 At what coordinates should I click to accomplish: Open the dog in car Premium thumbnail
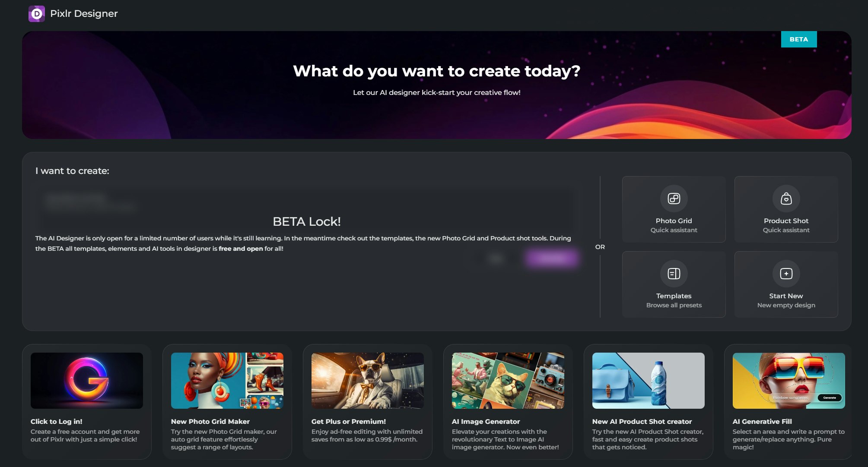[367, 381]
